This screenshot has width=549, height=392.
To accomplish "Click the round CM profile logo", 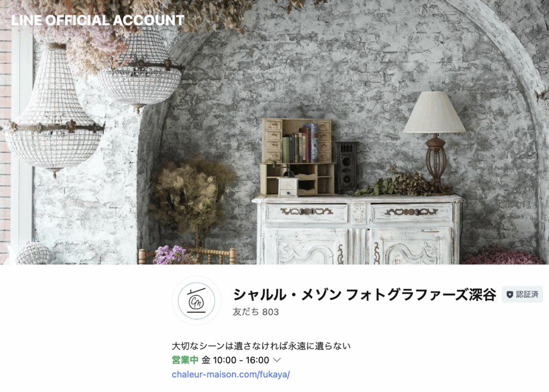I will (196, 300).
